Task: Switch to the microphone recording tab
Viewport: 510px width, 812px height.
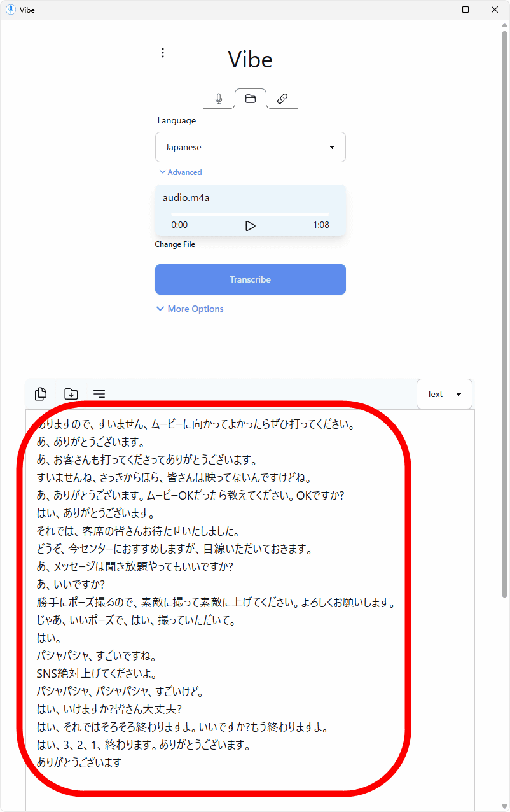Action: tap(219, 99)
